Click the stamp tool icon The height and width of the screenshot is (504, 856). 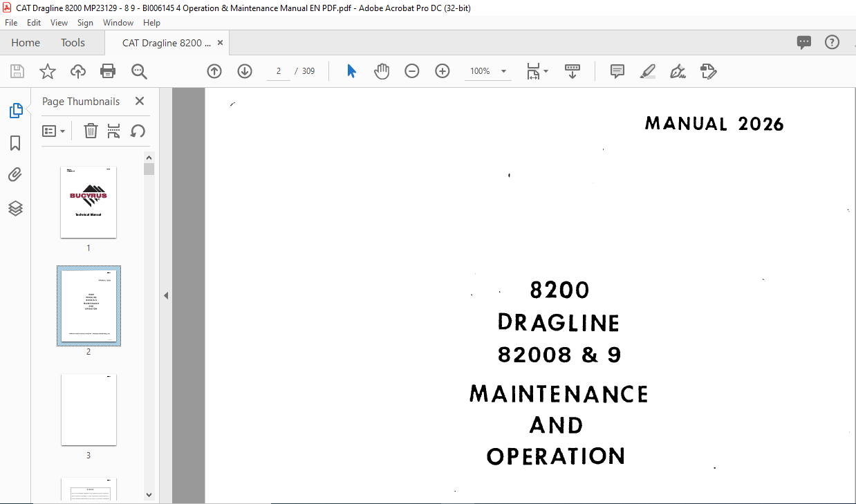pos(708,71)
